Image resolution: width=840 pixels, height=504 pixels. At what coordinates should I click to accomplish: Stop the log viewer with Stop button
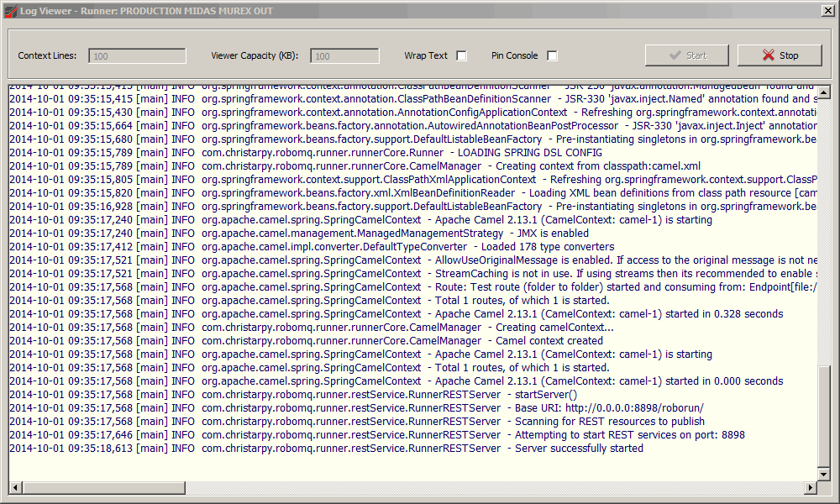(x=780, y=55)
